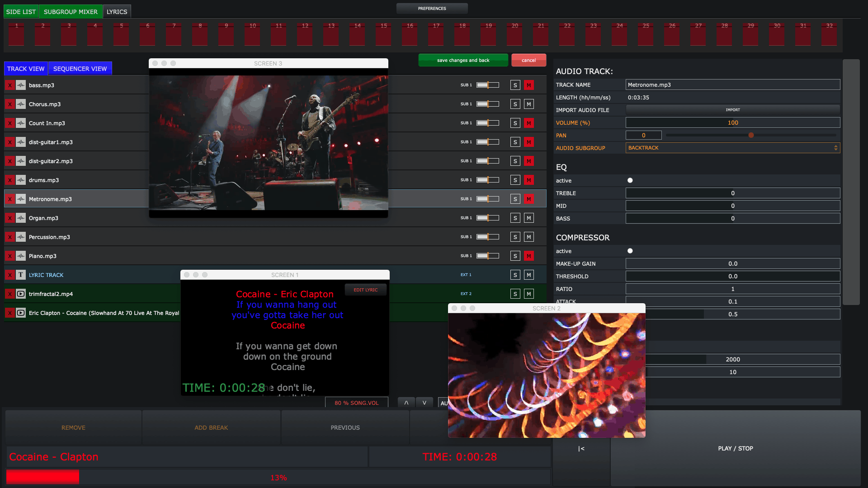Image resolution: width=868 pixels, height=488 pixels.
Task: Open the AUDIO SUBGROUP Backtrack dropdown
Action: pyautogui.click(x=732, y=148)
